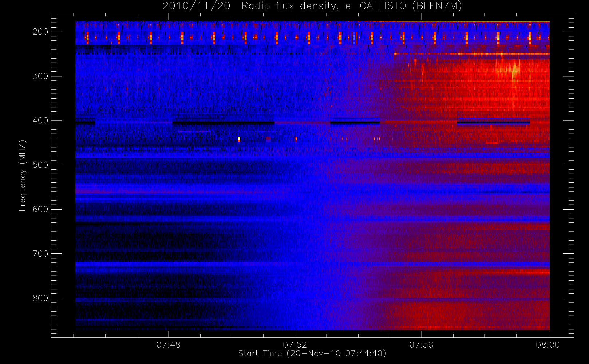Viewport: 589px width, 364px height.
Task: Click the 700 frequency tick label
Action: pyautogui.click(x=40, y=254)
